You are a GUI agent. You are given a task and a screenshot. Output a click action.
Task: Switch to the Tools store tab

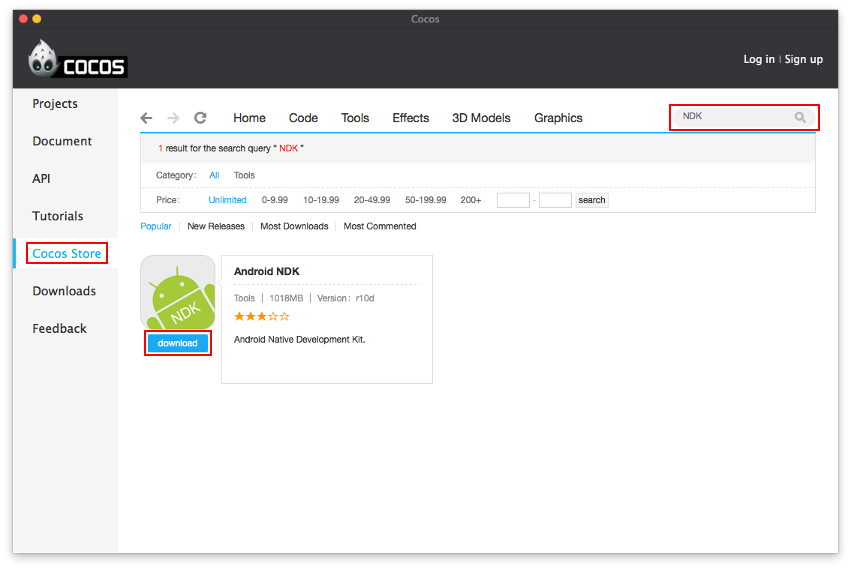pyautogui.click(x=355, y=118)
